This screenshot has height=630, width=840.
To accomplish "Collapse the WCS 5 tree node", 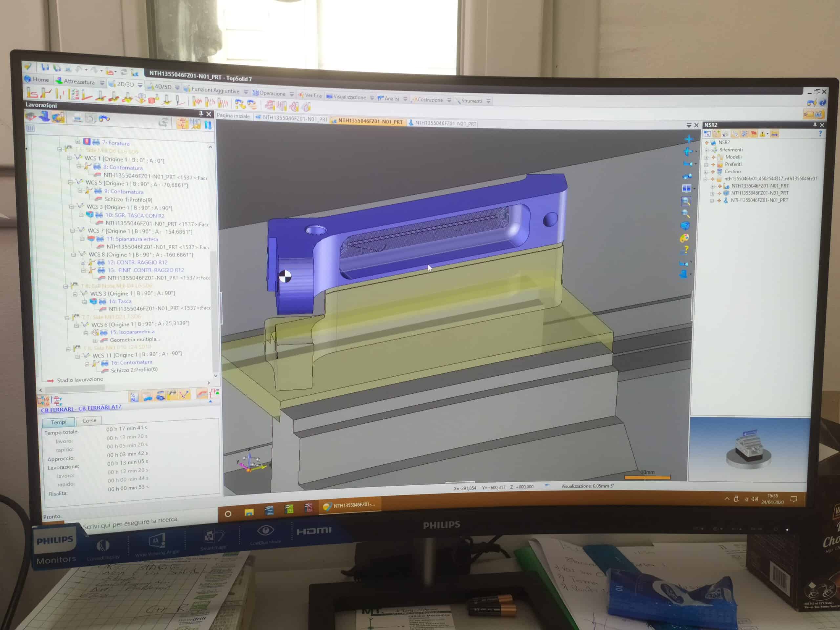I will (70, 182).
